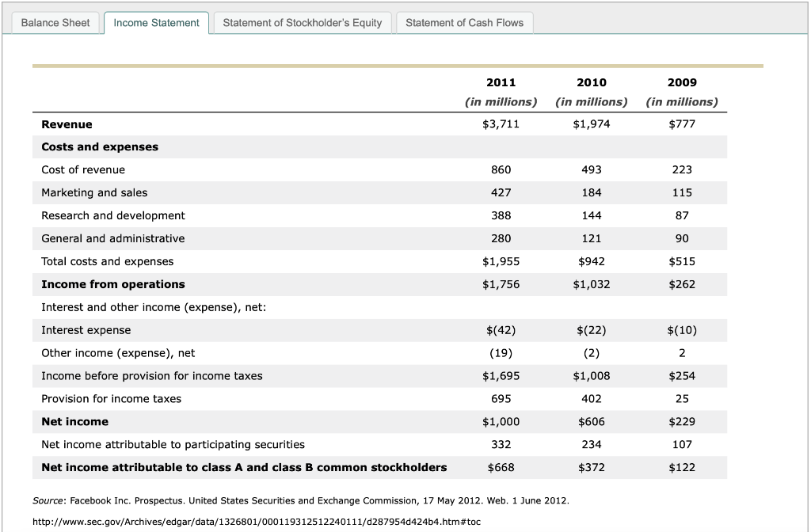This screenshot has width=811, height=532.
Task: Click marketing and sales value 115
Action: coord(682,193)
